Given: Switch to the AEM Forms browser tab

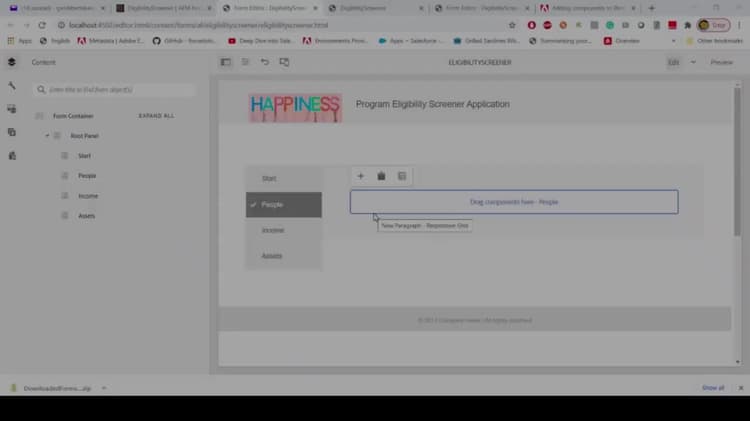Looking at the screenshot, I should tap(165, 8).
